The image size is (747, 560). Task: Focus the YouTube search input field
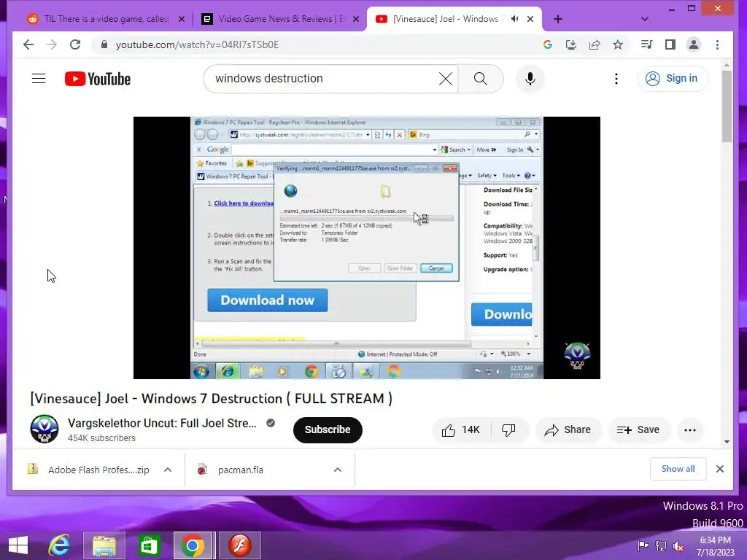tap(324, 79)
